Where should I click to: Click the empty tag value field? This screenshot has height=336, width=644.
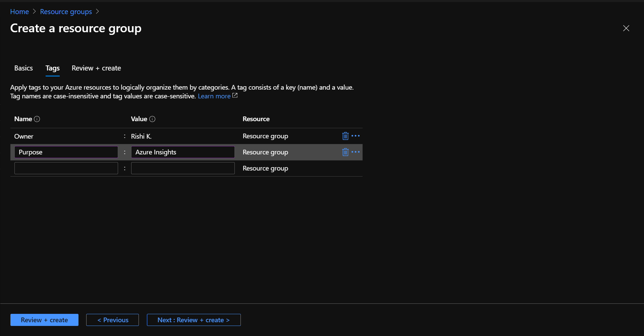(x=183, y=168)
